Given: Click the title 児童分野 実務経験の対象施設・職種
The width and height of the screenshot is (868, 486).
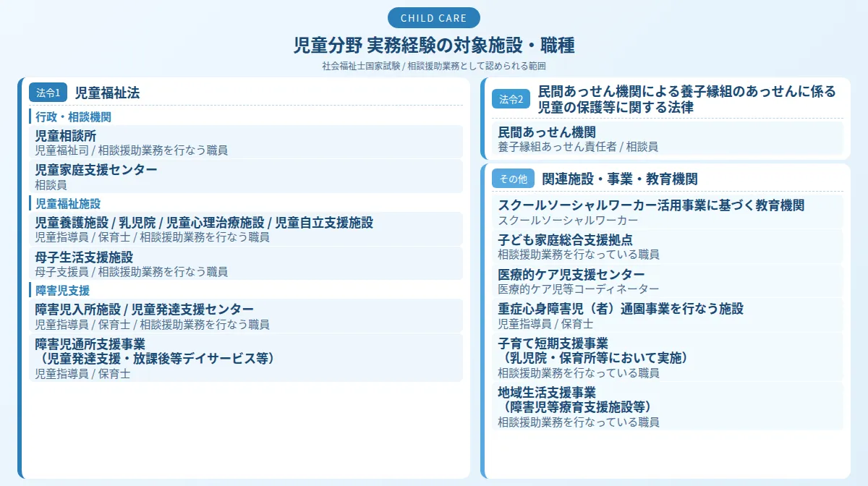Looking at the screenshot, I should [x=434, y=45].
